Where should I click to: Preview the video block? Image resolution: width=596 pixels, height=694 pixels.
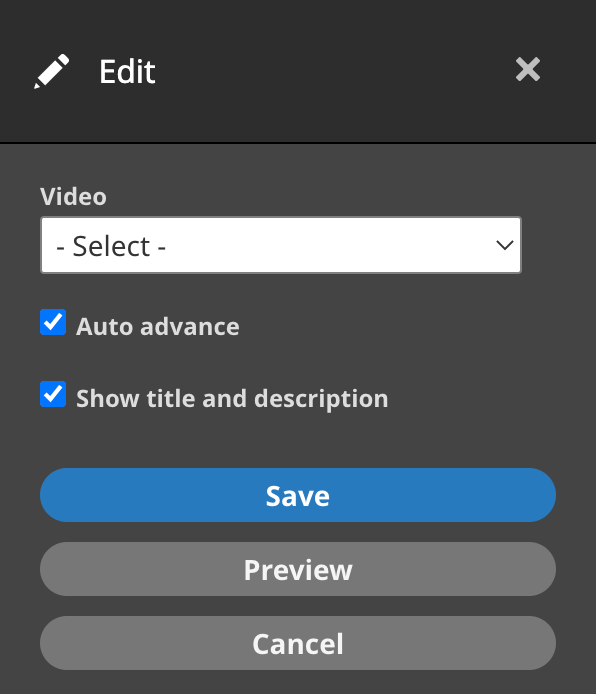[x=298, y=569]
